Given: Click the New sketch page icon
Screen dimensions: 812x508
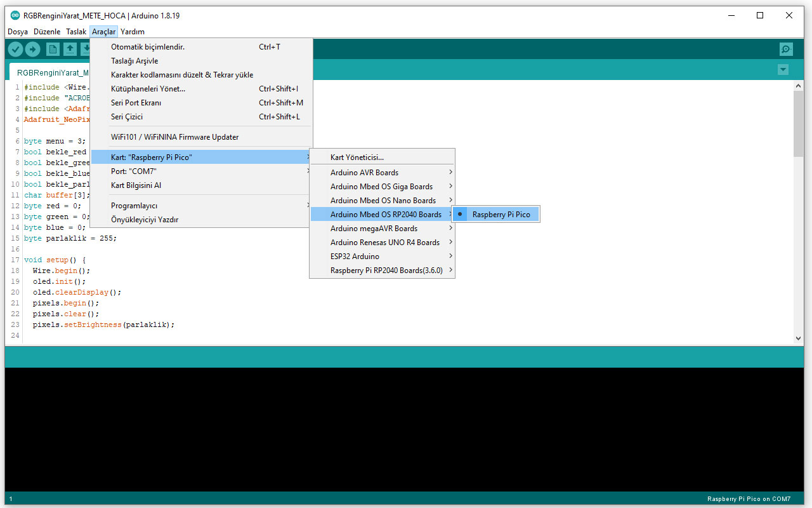Looking at the screenshot, I should tap(53, 50).
